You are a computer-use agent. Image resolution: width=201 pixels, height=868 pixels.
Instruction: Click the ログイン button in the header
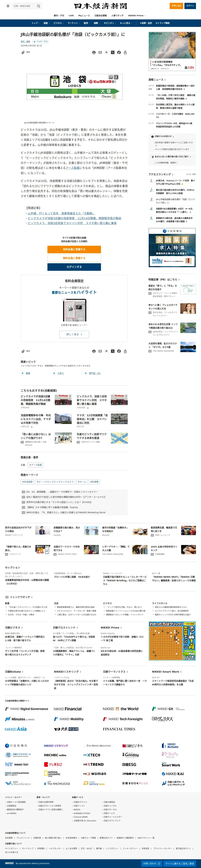click(190, 6)
